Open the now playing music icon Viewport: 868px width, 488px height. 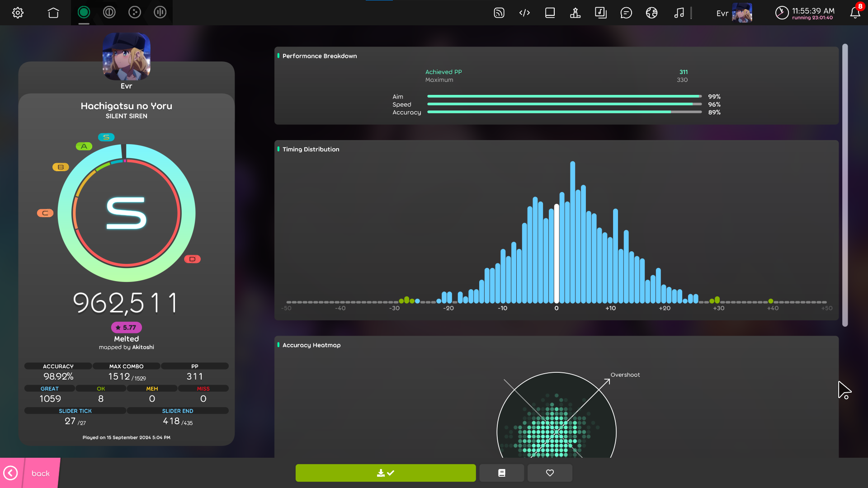(679, 13)
